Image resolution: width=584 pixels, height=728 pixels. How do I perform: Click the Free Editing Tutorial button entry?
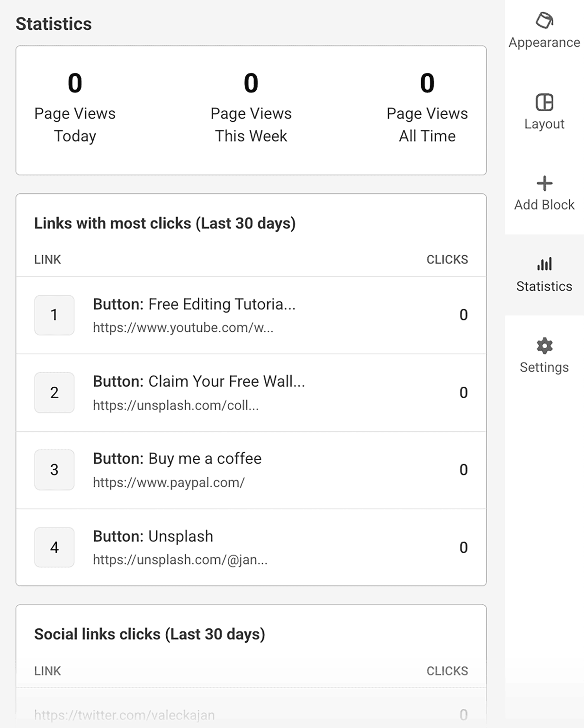click(x=194, y=305)
